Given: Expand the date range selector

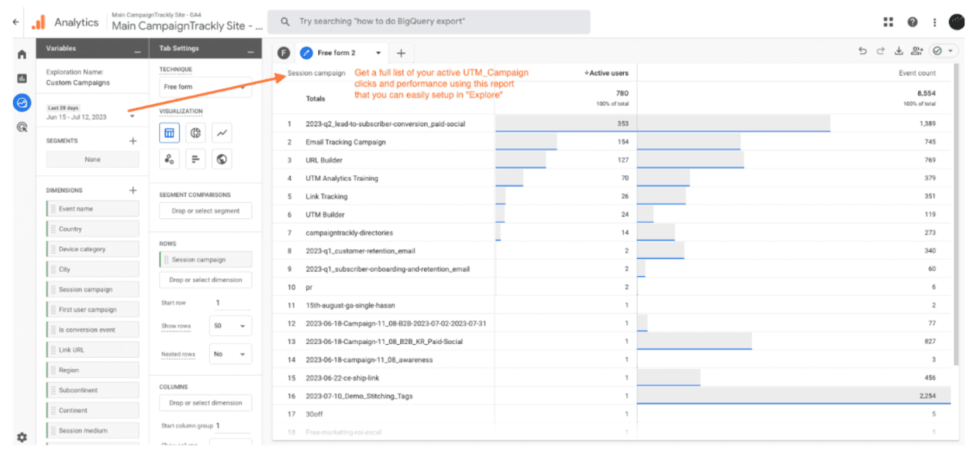Looking at the screenshot, I should tap(132, 117).
